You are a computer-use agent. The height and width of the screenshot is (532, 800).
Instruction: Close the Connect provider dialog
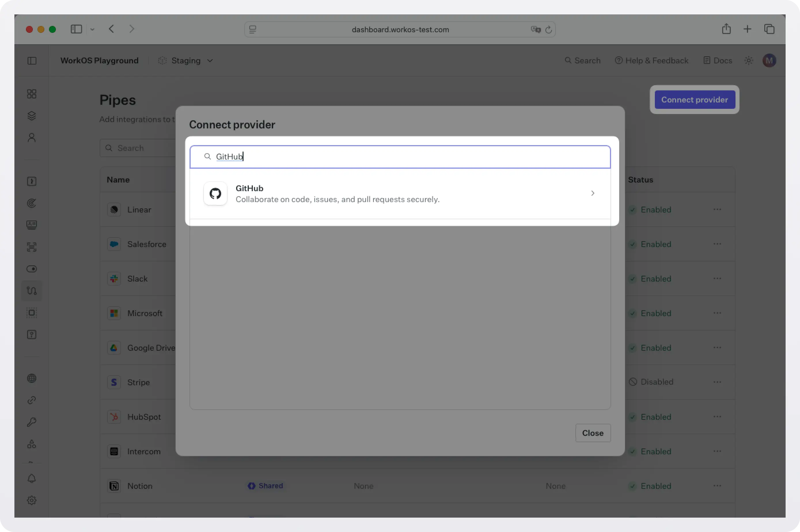(593, 433)
